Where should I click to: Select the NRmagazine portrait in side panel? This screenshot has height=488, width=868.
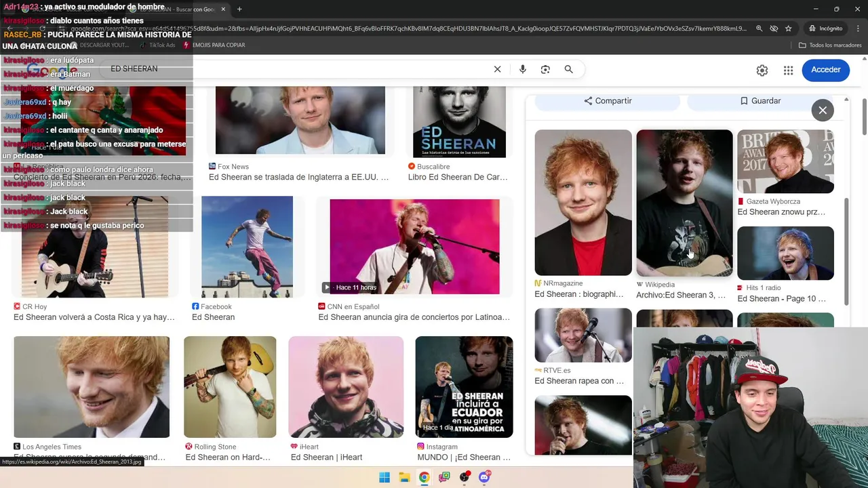[583, 203]
